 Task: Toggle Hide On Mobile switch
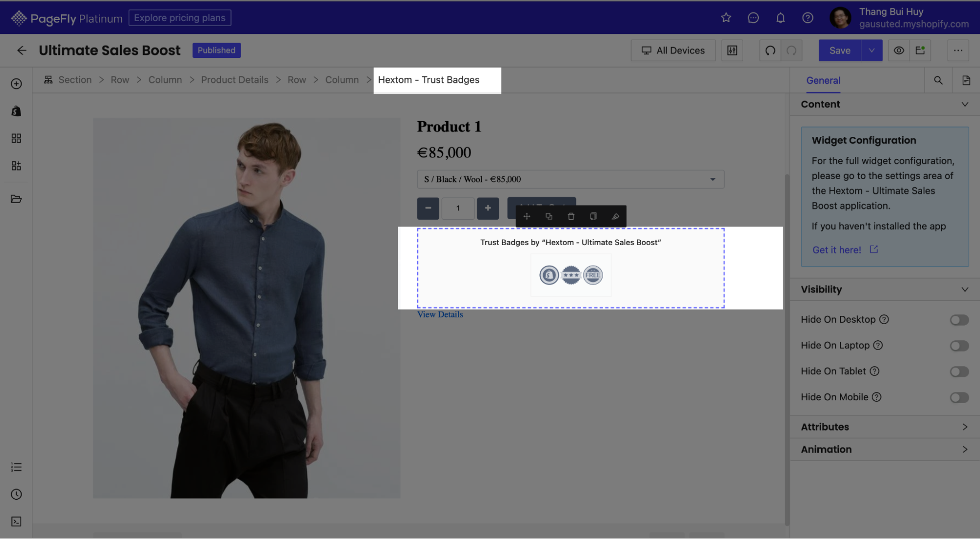pyautogui.click(x=959, y=397)
